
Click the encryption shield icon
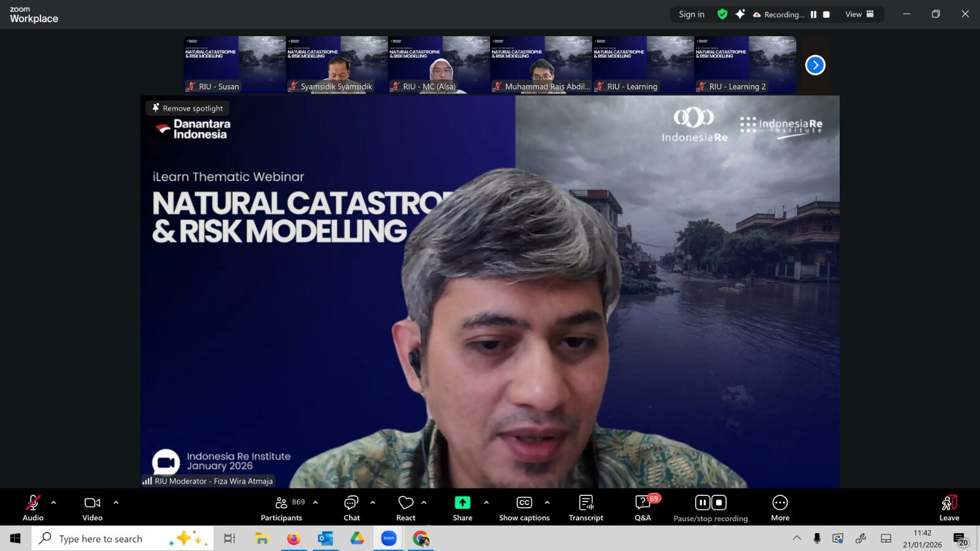(723, 14)
